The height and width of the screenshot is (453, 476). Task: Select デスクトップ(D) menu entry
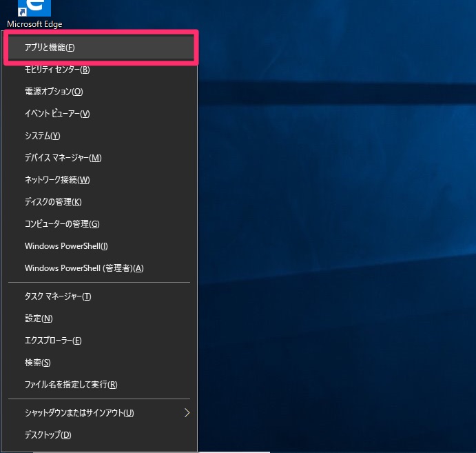click(99, 435)
